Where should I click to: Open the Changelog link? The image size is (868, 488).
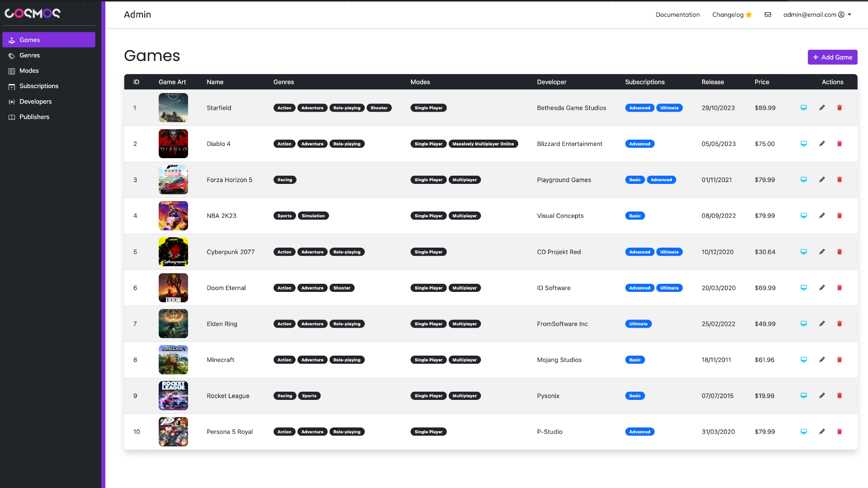728,14
